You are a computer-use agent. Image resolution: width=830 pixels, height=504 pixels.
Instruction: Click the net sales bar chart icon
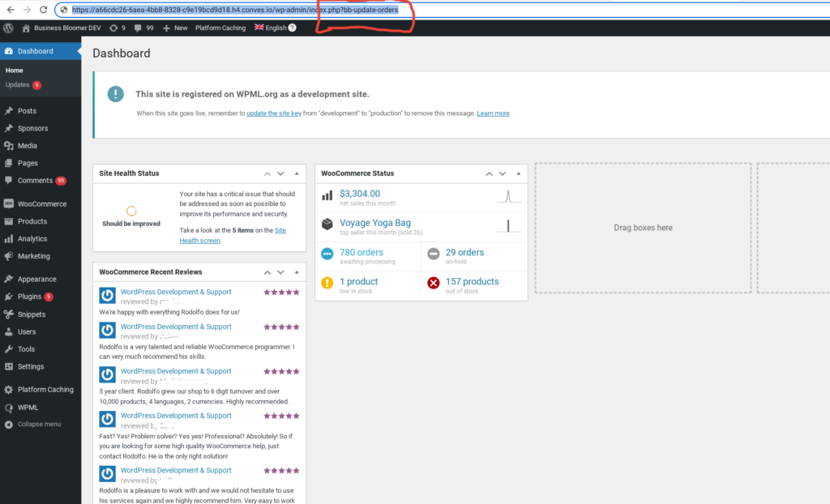point(327,196)
